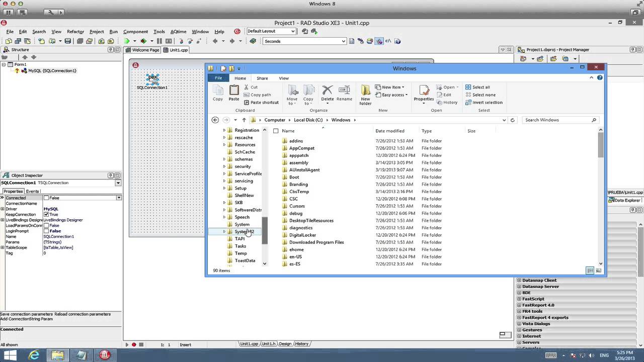The height and width of the screenshot is (362, 644).
Task: Expand the Driver property node
Action: tap(3, 209)
